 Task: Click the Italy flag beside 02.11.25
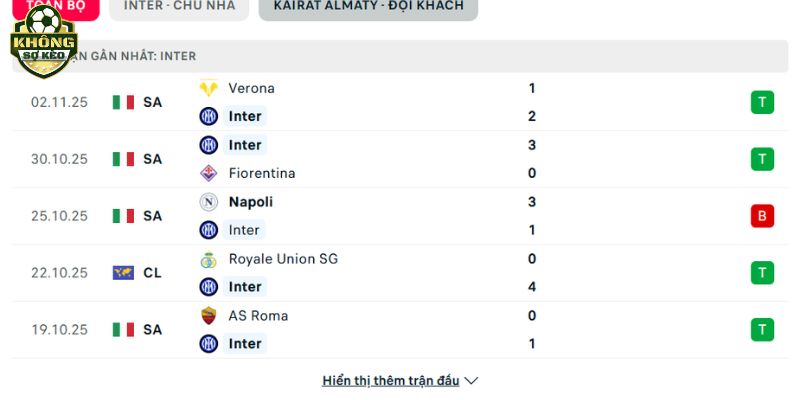point(123,102)
